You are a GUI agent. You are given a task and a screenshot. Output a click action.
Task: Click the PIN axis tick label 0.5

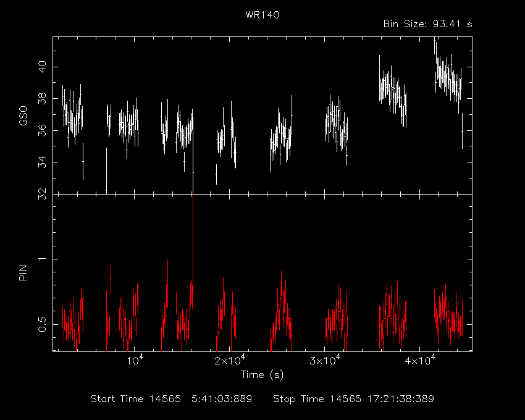[42, 324]
